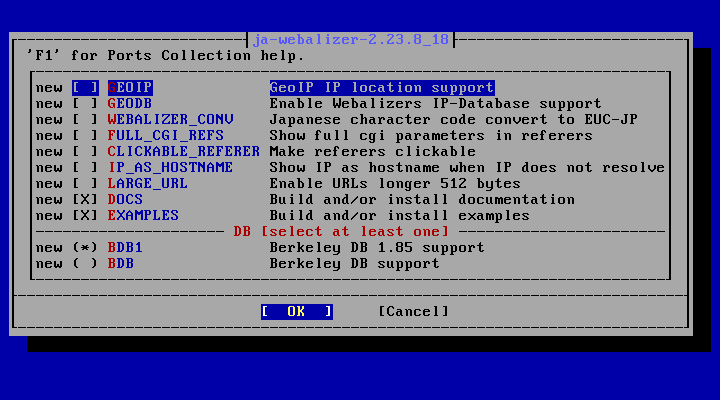Click 'Enable URLs longer 512 bytes' description

pyautogui.click(x=395, y=183)
